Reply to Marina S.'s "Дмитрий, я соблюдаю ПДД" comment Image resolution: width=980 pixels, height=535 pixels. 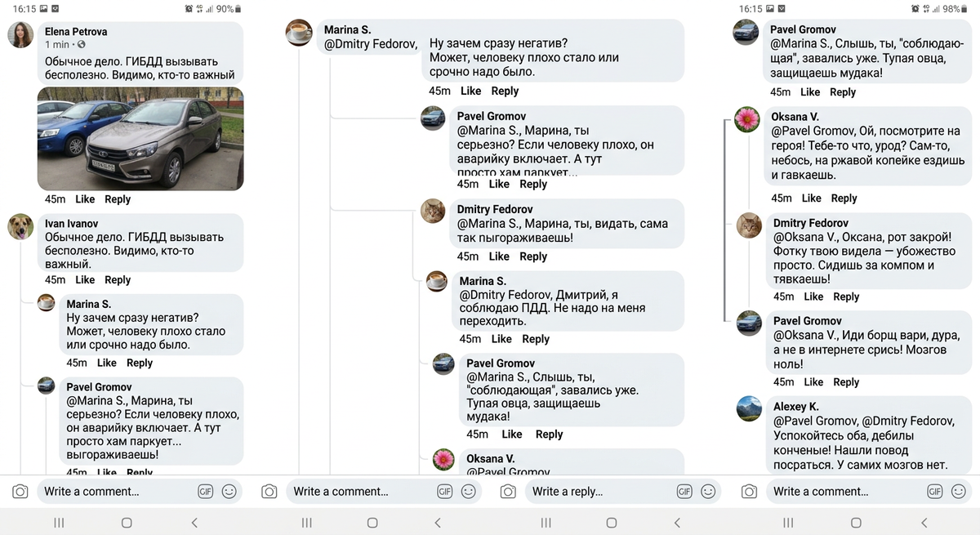point(536,339)
